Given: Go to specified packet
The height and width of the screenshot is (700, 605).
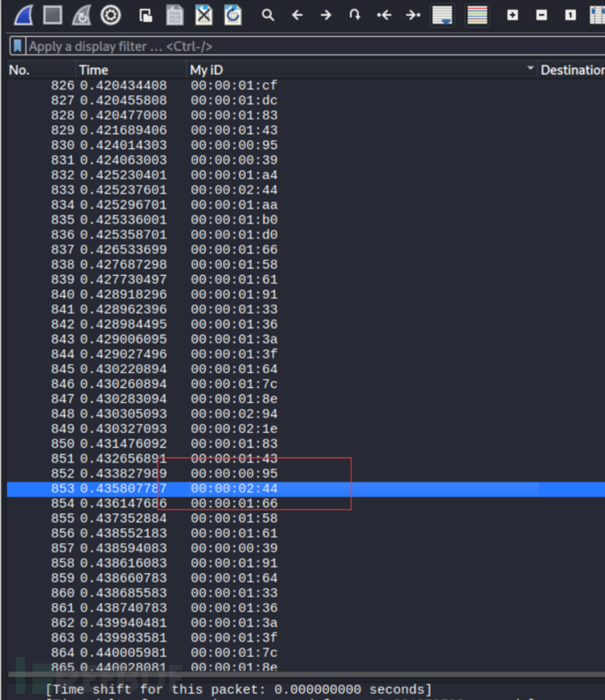Looking at the screenshot, I should point(355,15).
